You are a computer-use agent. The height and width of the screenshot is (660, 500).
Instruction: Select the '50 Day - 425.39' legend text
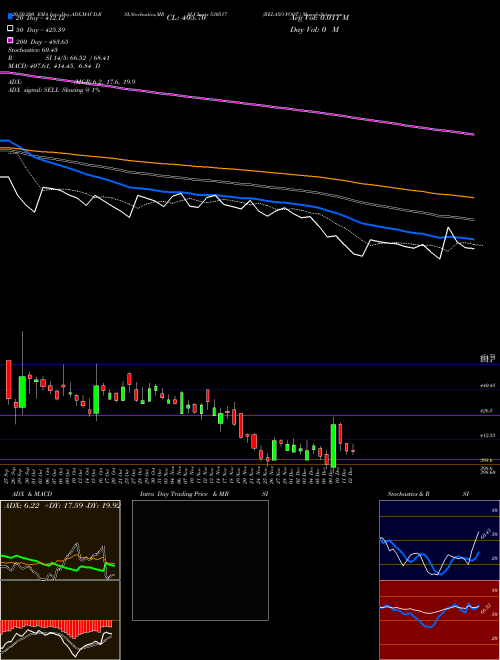[41, 29]
